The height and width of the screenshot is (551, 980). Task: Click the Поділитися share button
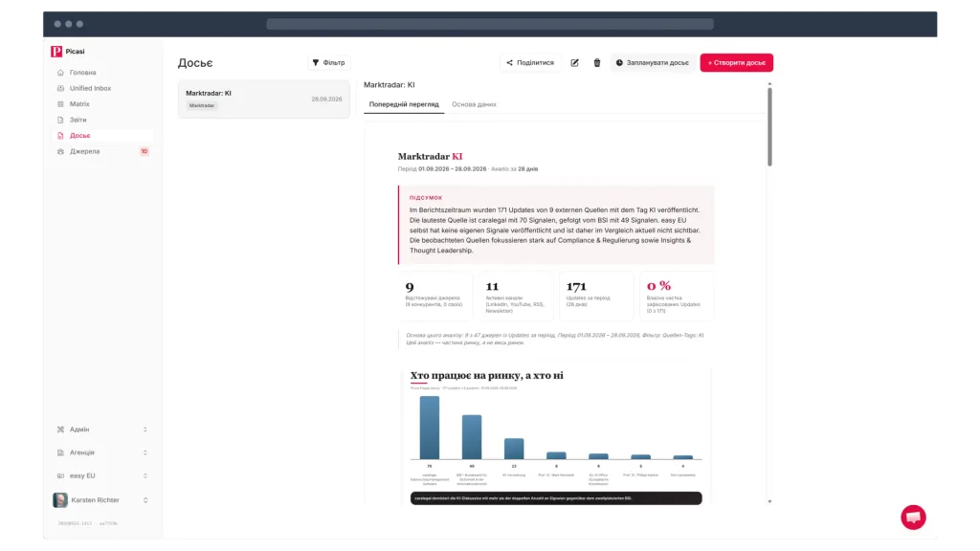click(530, 62)
